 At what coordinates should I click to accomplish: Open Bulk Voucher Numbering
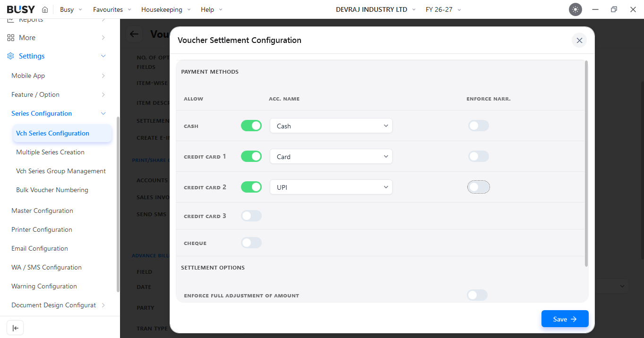click(52, 190)
